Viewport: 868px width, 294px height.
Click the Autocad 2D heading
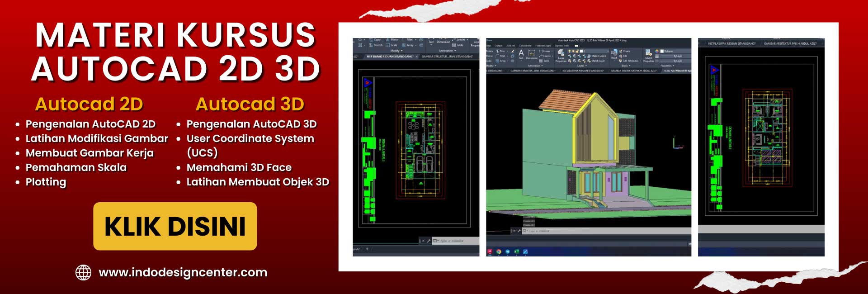[89, 104]
